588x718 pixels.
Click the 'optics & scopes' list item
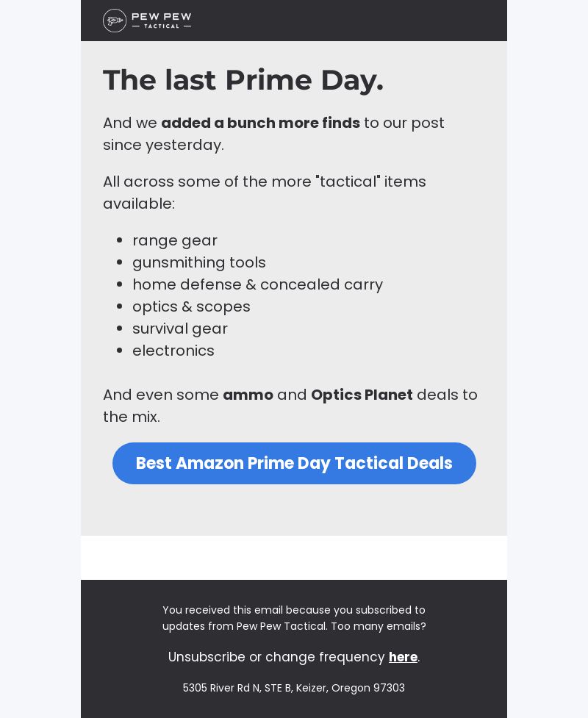pos(191,306)
